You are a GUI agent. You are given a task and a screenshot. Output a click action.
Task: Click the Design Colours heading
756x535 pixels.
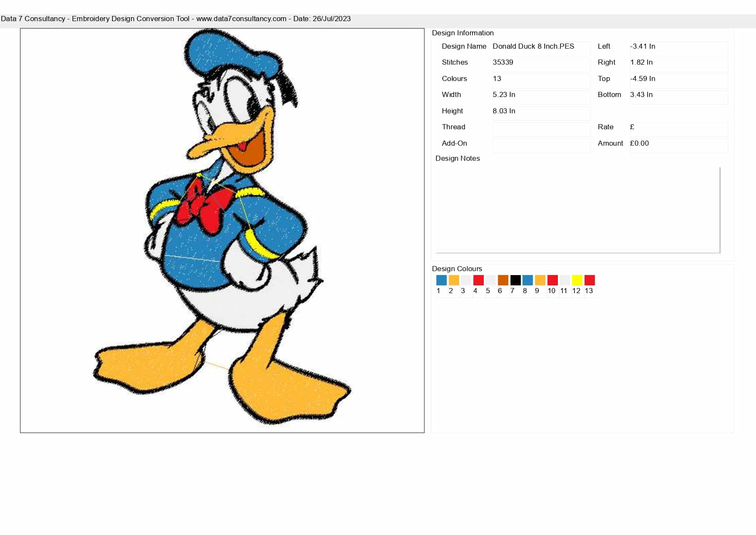tap(457, 269)
